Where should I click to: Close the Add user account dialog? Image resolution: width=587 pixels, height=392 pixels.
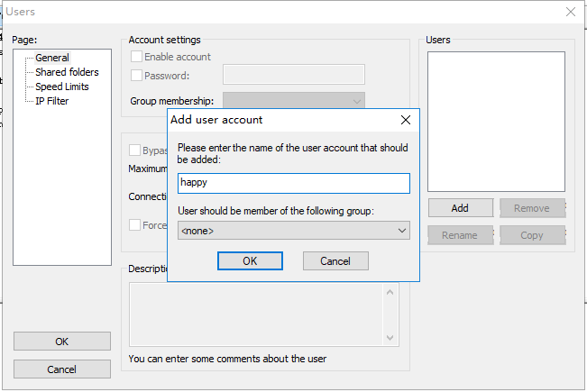point(405,120)
